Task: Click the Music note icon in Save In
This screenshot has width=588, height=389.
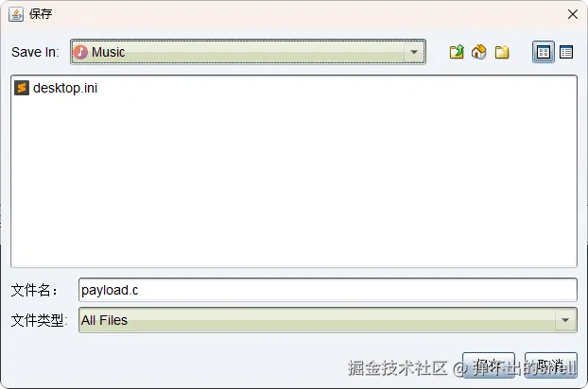Action: (80, 52)
